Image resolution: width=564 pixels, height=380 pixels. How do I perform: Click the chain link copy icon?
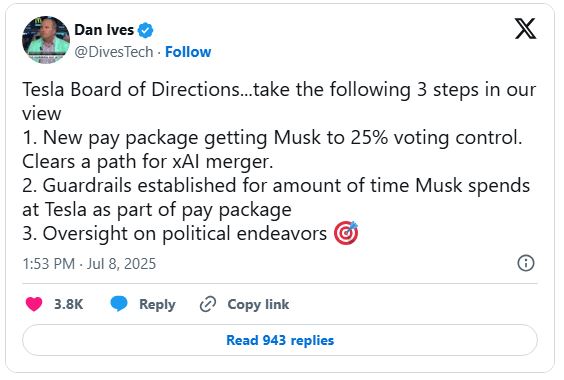(x=208, y=304)
